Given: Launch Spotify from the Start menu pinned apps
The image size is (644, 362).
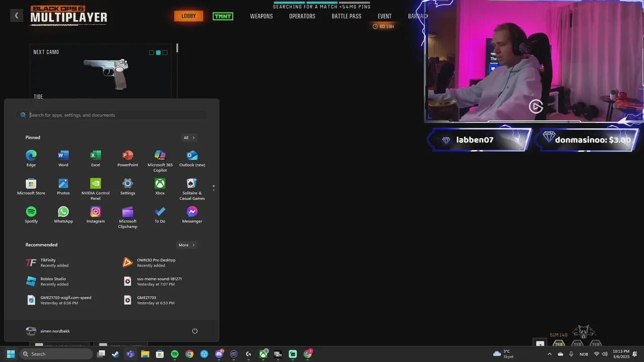Looking at the screenshot, I should (x=31, y=214).
